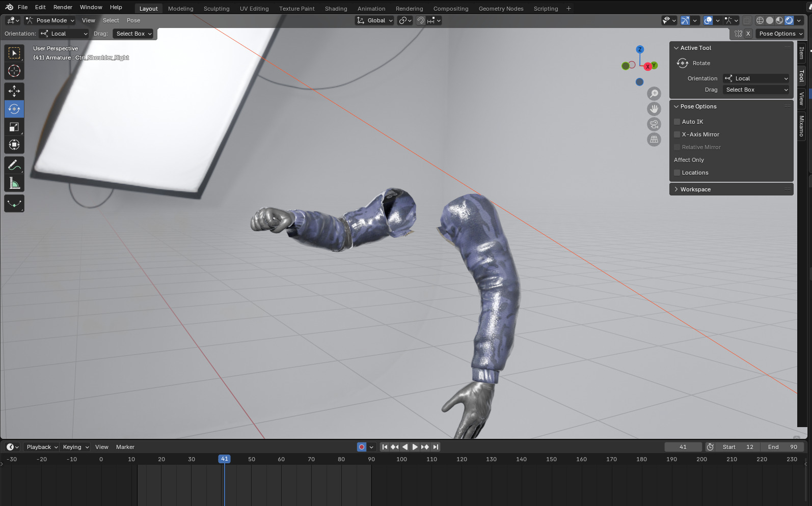812x506 pixels.
Task: Switch to solid viewport shading
Action: coord(770,20)
